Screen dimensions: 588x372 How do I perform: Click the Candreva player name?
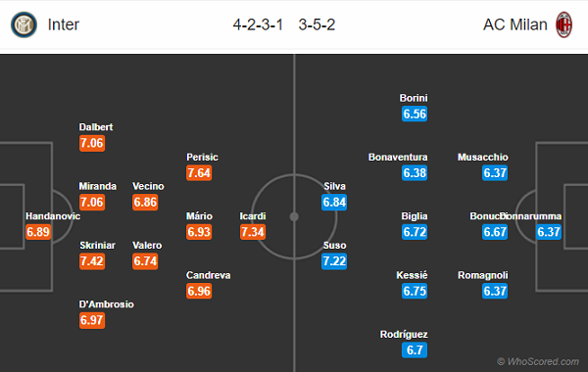click(x=208, y=275)
